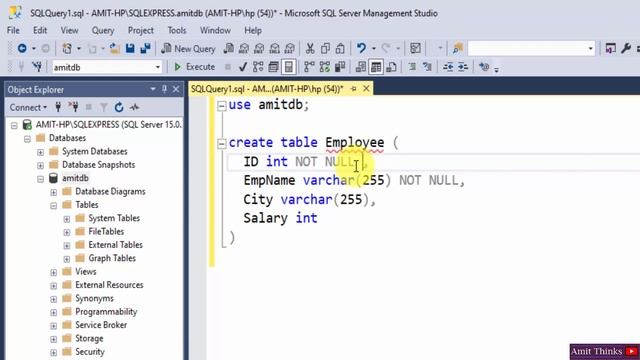
Task: Click Uncomment selected lines icon
Action: [x=427, y=67]
